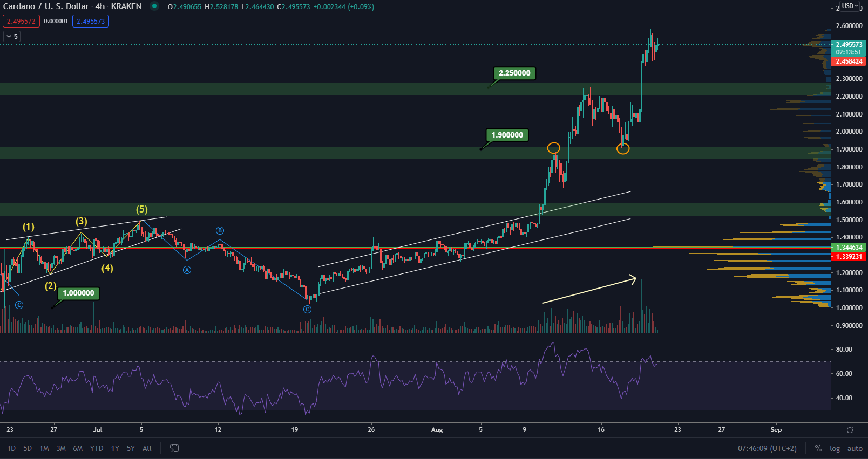This screenshot has width=868, height=459.
Task: Click the blue buy price 2.495573 button
Action: pos(91,21)
